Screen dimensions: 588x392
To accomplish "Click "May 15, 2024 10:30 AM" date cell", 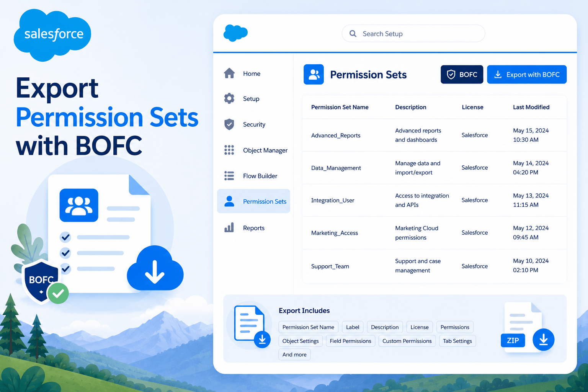I will tap(531, 135).
